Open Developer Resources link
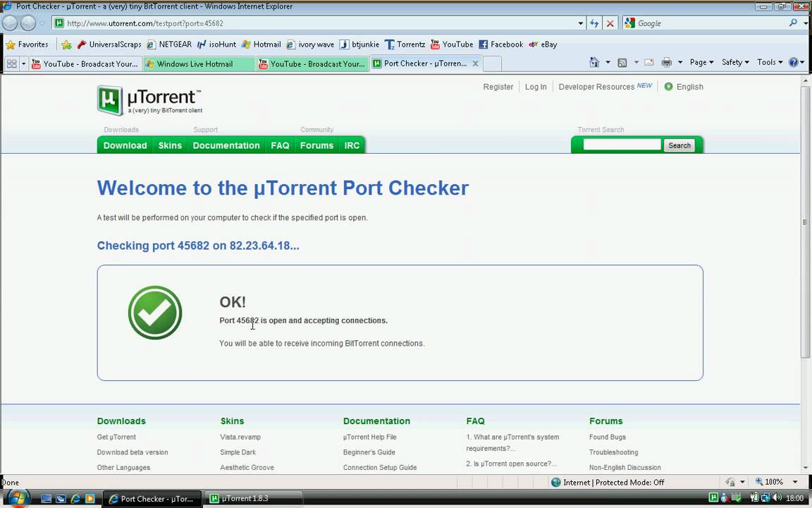 pyautogui.click(x=596, y=87)
